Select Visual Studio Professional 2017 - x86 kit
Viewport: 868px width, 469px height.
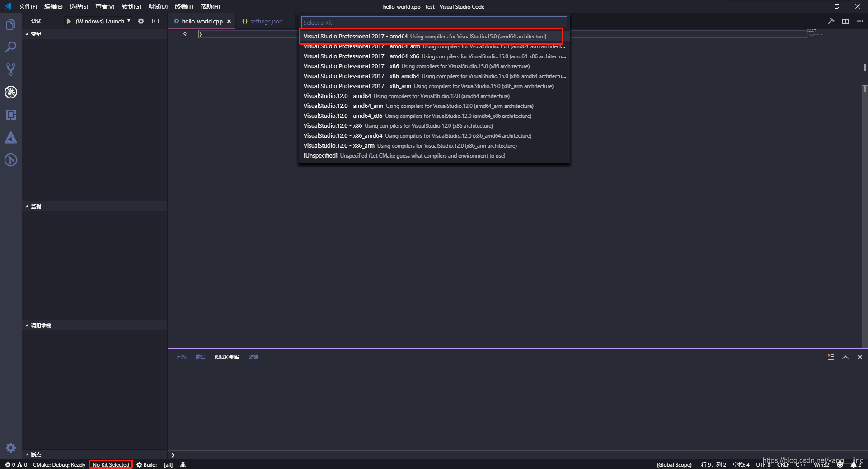pyautogui.click(x=434, y=66)
